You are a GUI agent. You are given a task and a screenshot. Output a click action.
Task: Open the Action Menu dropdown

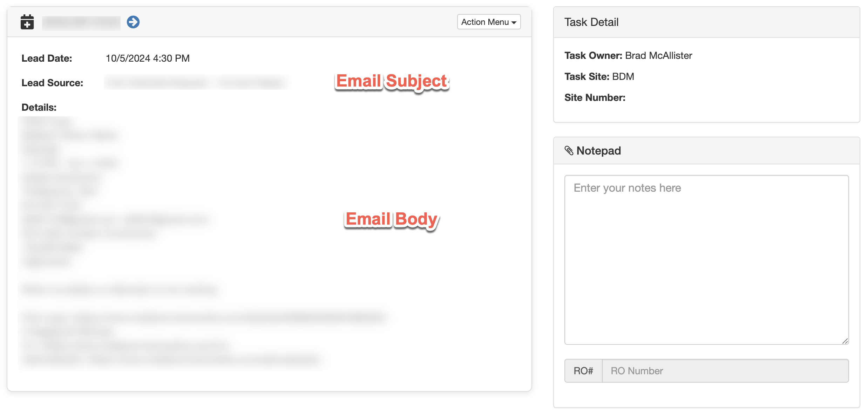pos(489,22)
